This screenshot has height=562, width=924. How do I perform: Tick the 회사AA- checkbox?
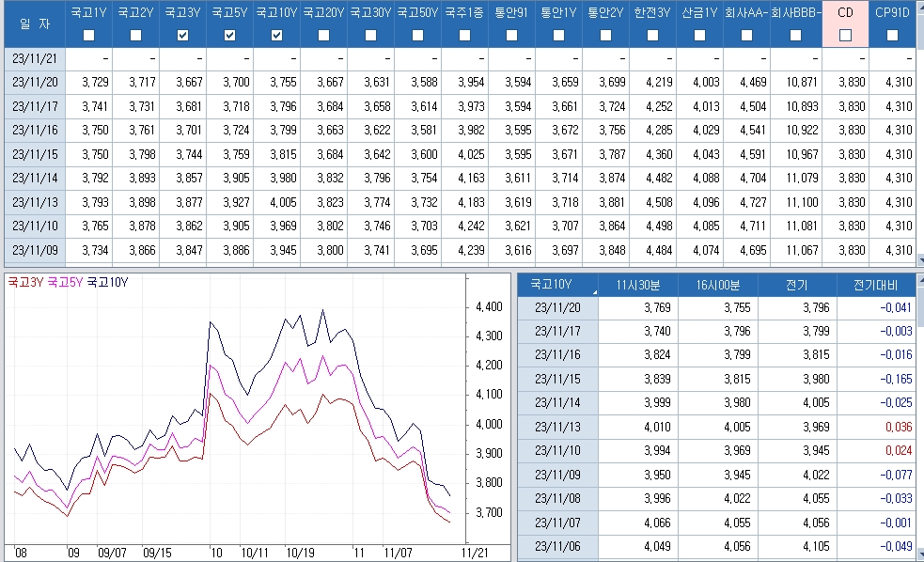pyautogui.click(x=746, y=35)
